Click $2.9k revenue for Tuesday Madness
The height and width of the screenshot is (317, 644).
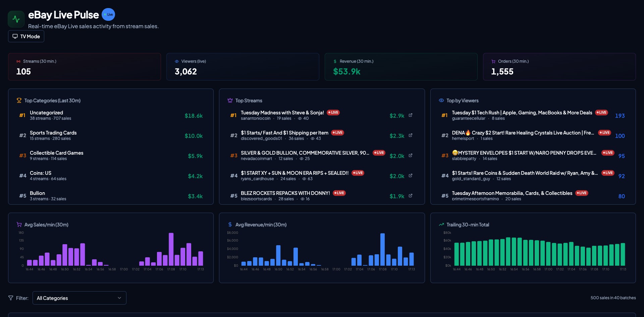[397, 116]
